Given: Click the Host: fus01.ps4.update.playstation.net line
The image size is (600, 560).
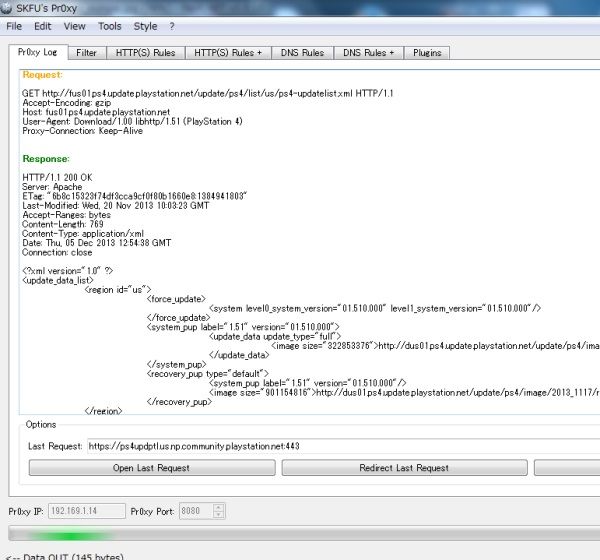Looking at the screenshot, I should click(x=96, y=112).
